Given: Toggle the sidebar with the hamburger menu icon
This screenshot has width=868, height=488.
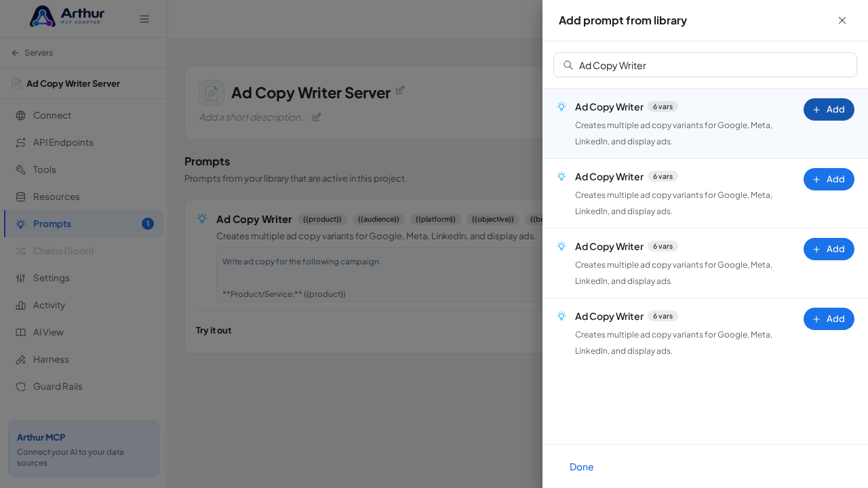Looking at the screenshot, I should click(x=144, y=19).
